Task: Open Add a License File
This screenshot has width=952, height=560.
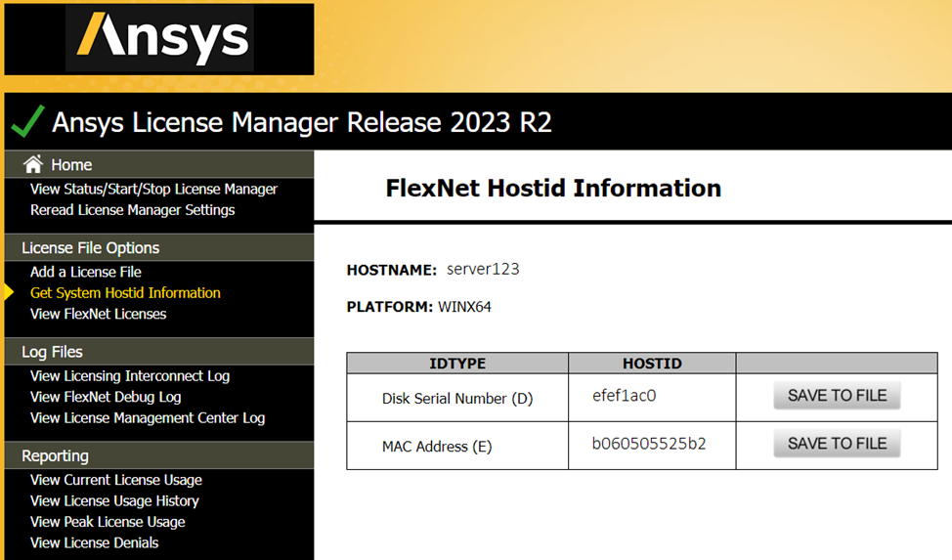Action: 86,272
